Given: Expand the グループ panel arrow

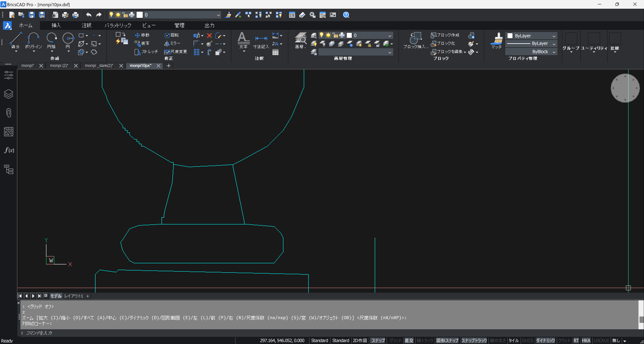Looking at the screenshot, I should tap(571, 52).
